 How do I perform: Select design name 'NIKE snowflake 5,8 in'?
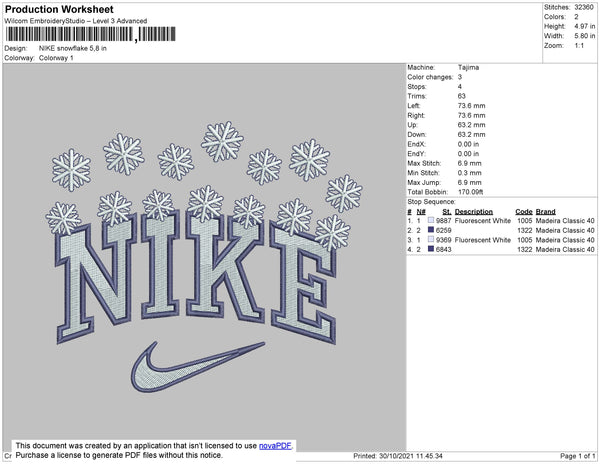[73, 48]
